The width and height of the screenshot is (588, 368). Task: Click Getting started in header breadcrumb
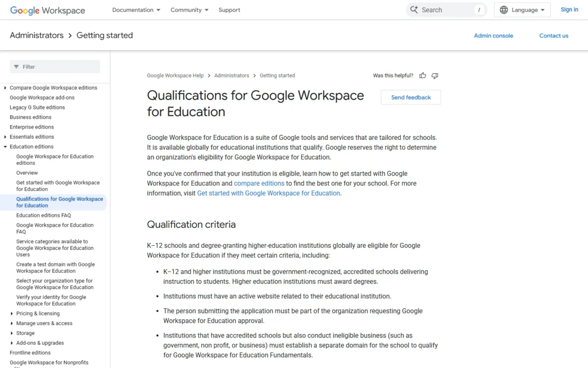[x=104, y=35]
